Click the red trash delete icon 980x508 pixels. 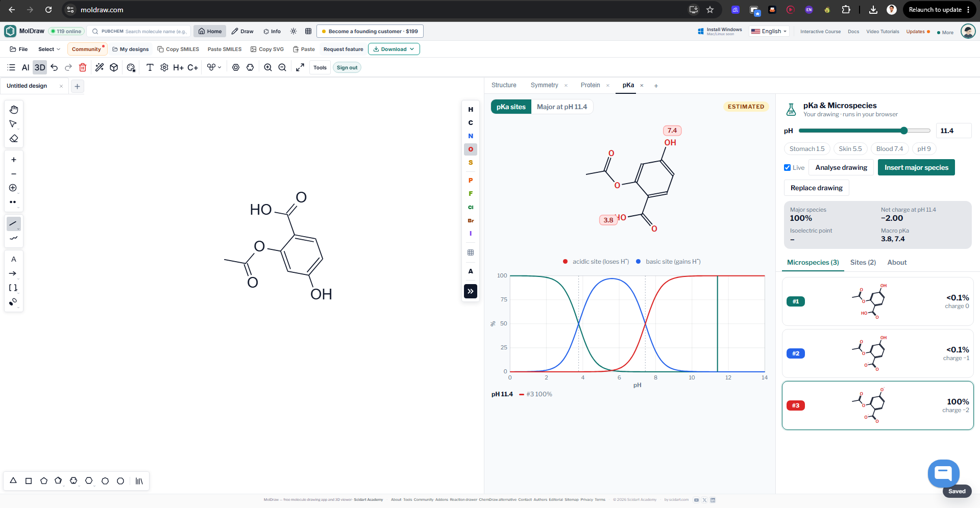tap(83, 67)
